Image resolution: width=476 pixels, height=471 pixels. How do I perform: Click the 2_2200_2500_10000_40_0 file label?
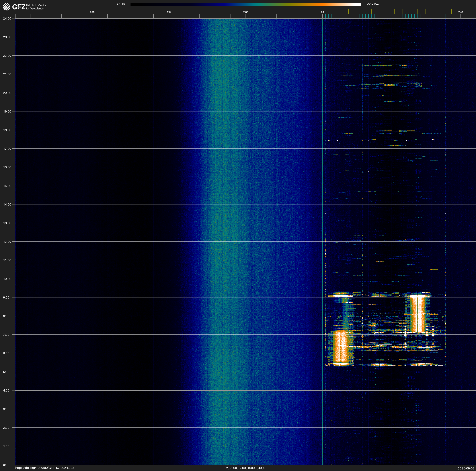[x=245, y=468]
